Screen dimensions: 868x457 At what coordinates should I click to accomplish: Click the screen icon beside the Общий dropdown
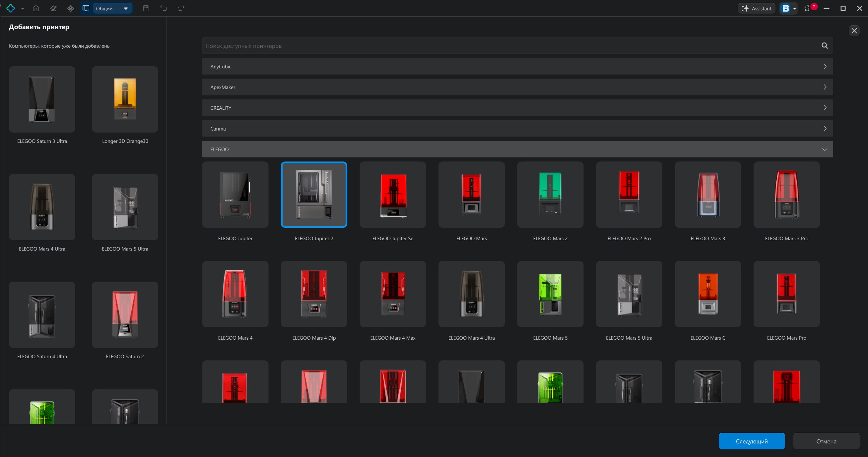click(x=86, y=8)
